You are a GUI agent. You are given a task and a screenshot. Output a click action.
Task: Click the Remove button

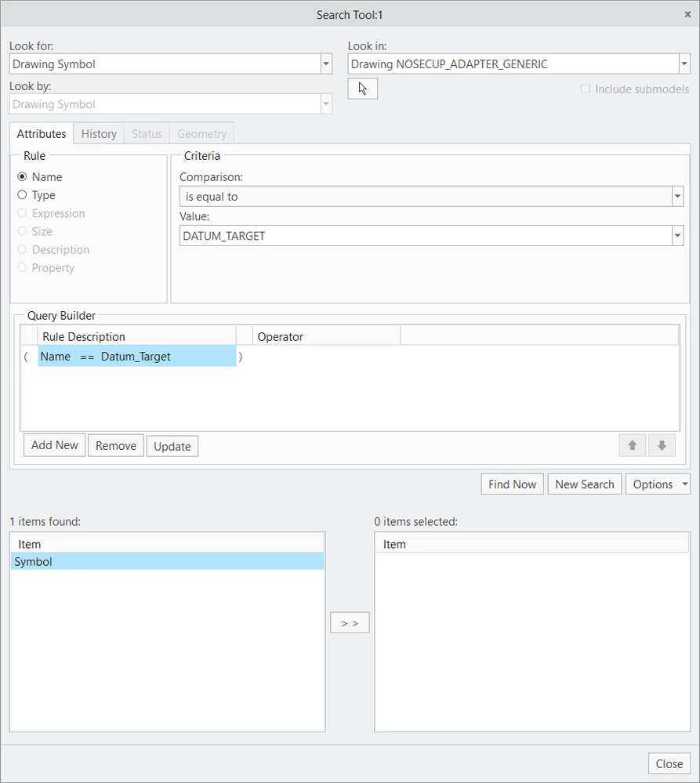tap(116, 445)
